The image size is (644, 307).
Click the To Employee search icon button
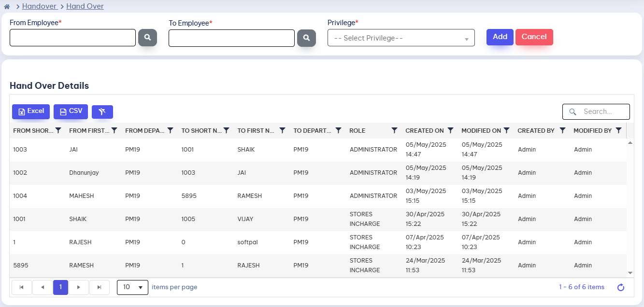(x=306, y=38)
